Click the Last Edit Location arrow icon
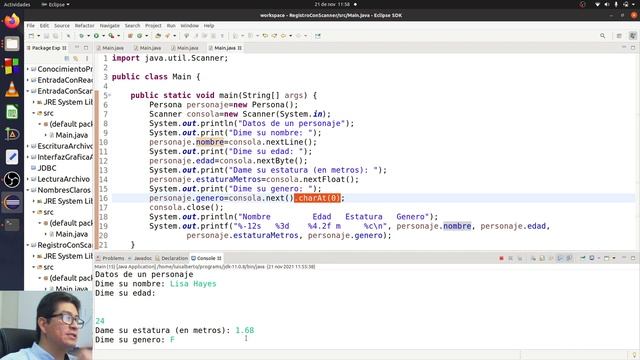The width and height of the screenshot is (640, 360). pyautogui.click(x=265, y=36)
